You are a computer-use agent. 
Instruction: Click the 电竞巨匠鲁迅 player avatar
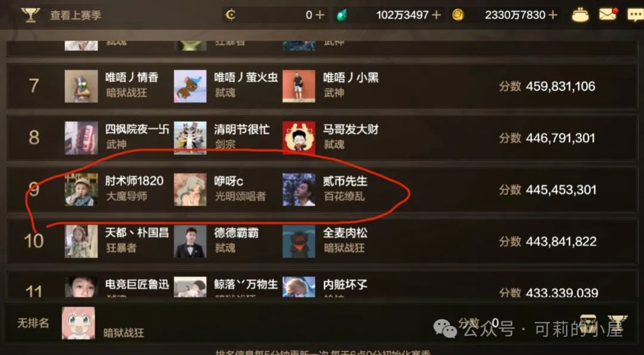point(81,287)
